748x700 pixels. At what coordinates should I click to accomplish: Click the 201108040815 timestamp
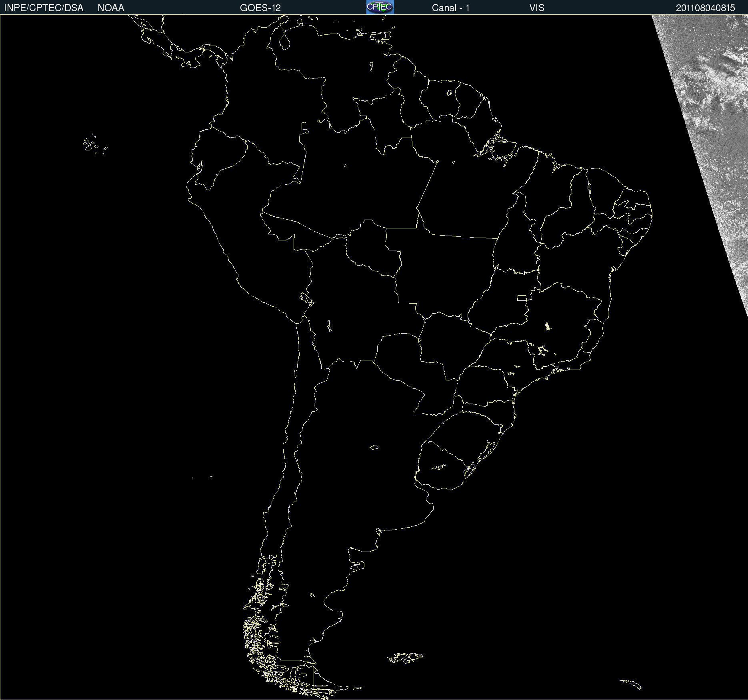tap(706, 8)
